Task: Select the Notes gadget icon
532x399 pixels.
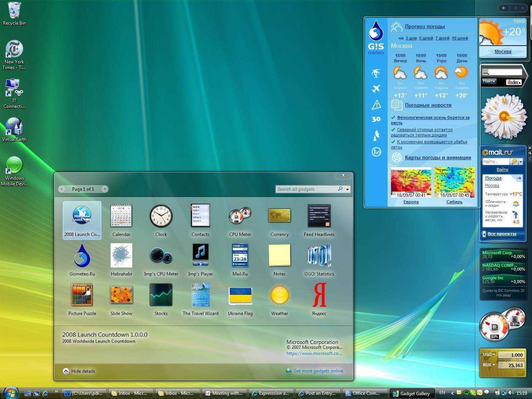Action: [x=279, y=256]
